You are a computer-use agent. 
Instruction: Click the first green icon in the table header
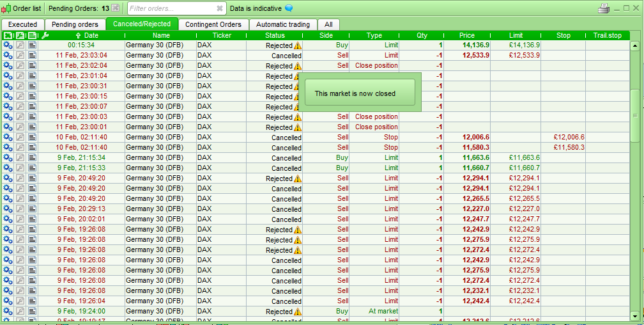[x=8, y=35]
